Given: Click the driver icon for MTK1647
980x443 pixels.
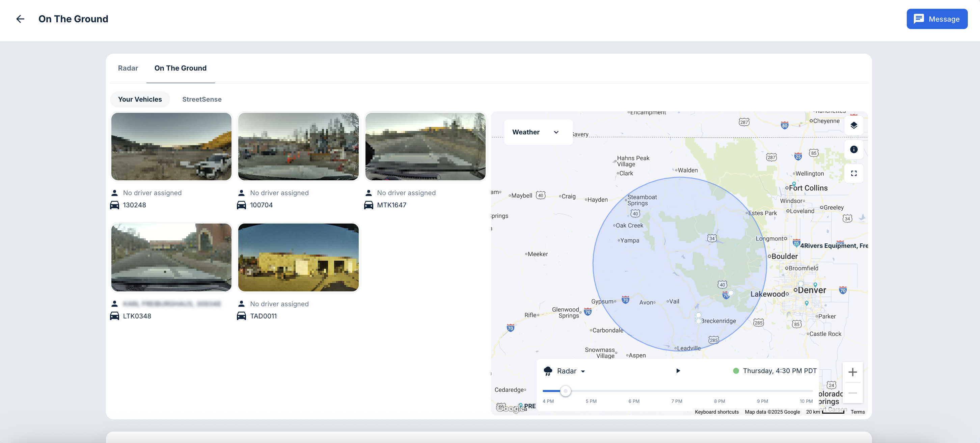Looking at the screenshot, I should [x=368, y=193].
